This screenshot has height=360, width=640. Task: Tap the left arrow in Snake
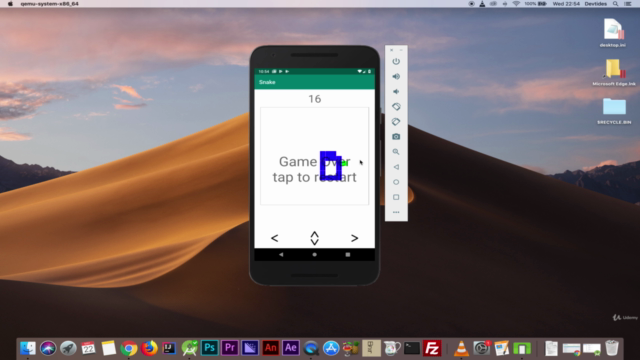click(x=274, y=238)
